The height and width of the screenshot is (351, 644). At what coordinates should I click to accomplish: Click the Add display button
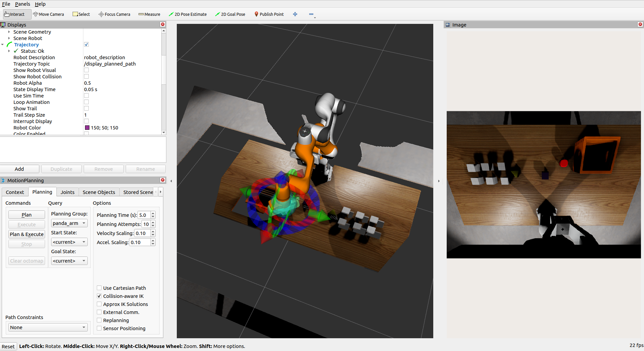click(x=19, y=169)
